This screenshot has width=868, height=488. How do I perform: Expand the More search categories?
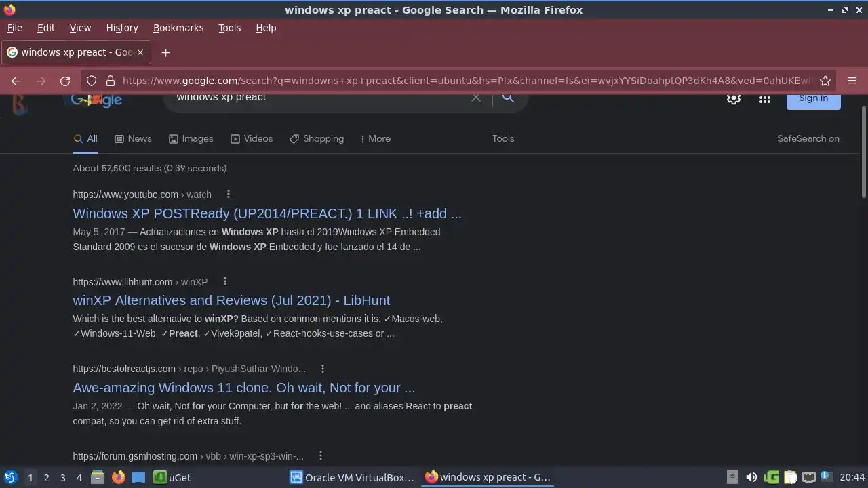click(x=375, y=138)
